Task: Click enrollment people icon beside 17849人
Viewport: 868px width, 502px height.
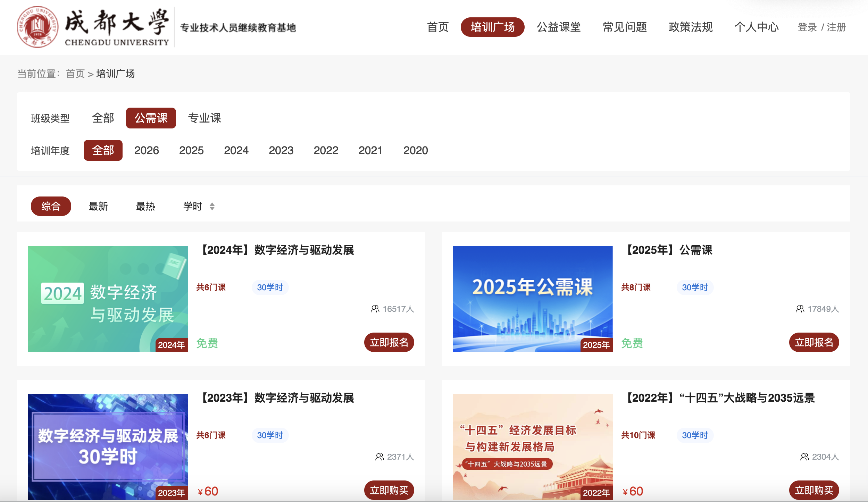Action: [800, 309]
